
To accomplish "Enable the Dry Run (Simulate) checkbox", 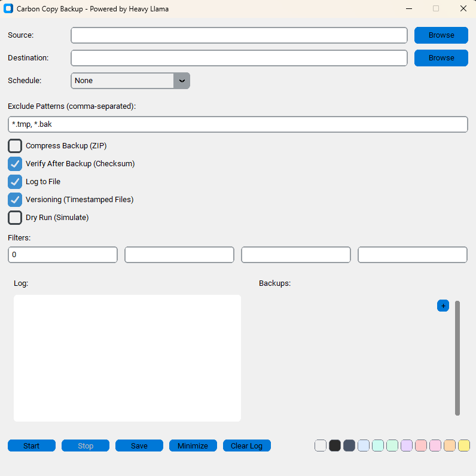I will coord(15,218).
